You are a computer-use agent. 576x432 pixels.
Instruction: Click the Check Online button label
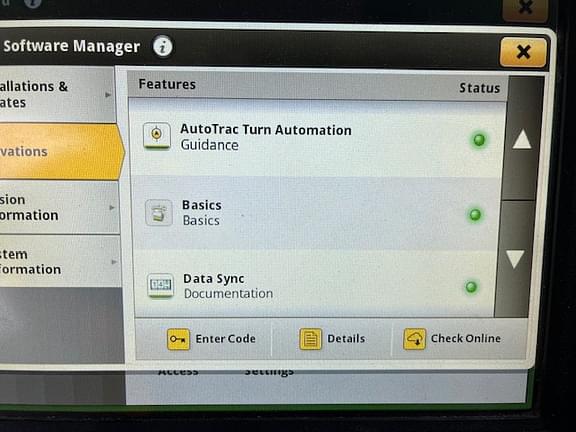[x=466, y=338]
